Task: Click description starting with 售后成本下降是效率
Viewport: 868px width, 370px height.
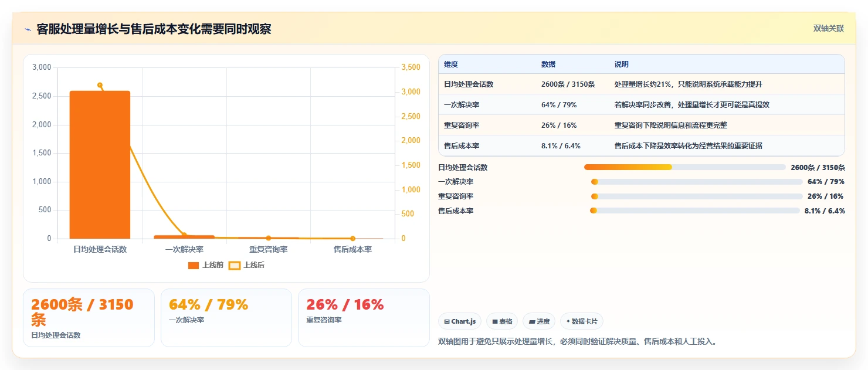Action: pyautogui.click(x=689, y=146)
